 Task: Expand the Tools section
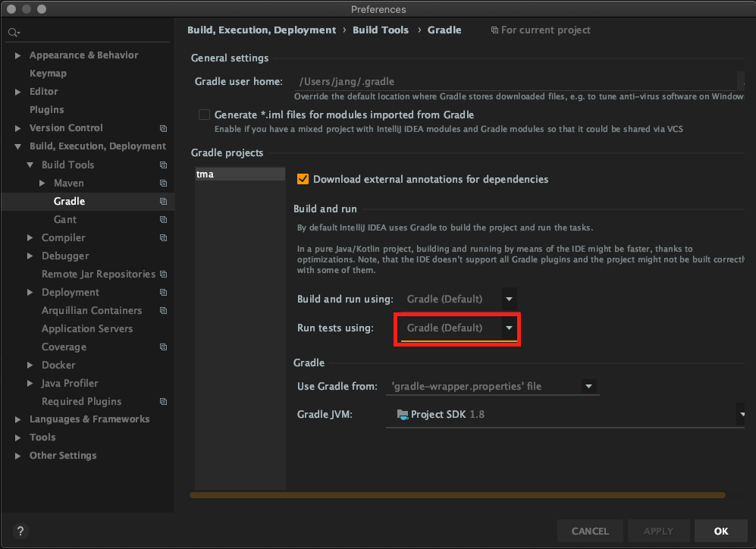pyautogui.click(x=18, y=438)
